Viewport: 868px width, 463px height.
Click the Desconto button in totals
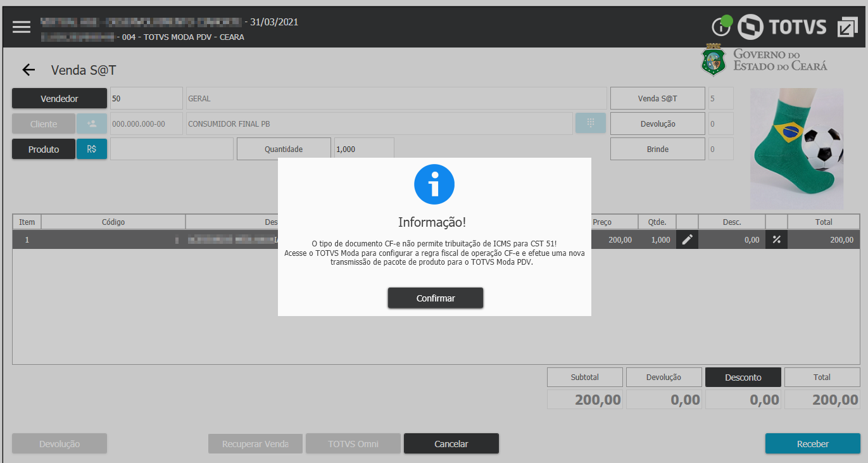coord(743,377)
